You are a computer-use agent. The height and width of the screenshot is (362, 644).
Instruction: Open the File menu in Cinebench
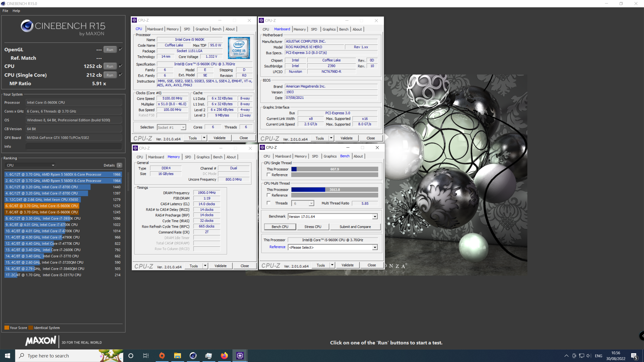point(5,11)
